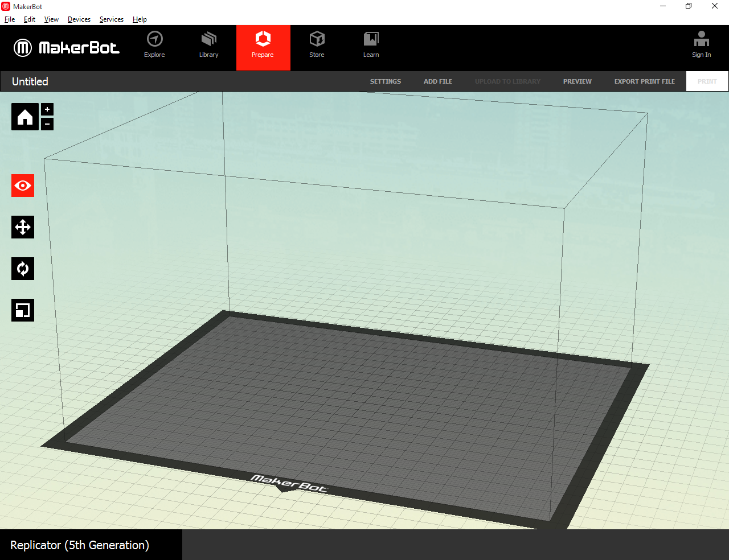
Task: Select the View eye tool
Action: point(23,186)
